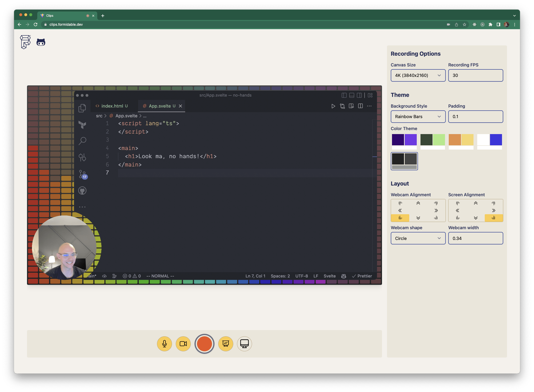Select webcam center-bottom alignment arrow
The image size is (534, 392).
point(418,218)
